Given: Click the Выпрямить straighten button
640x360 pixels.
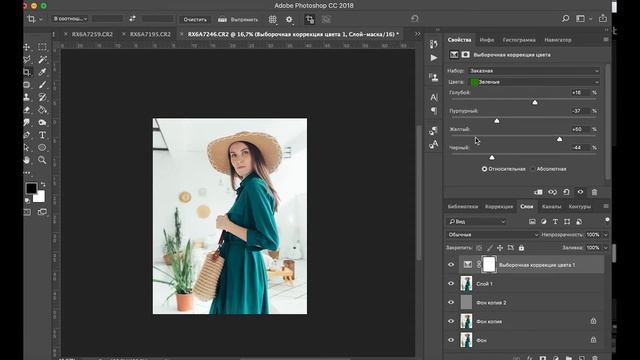Looking at the screenshot, I should [238, 19].
